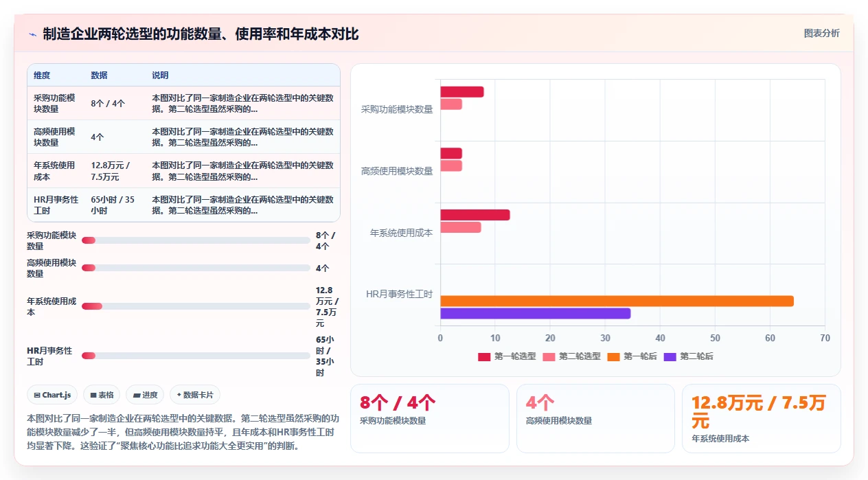This screenshot has width=868, height=480.
Task: Click the 高频使用模块数量 progress bar
Action: coord(196,268)
